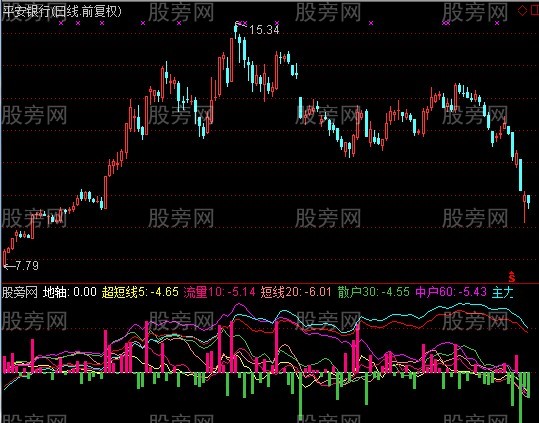Image resolution: width=539 pixels, height=423 pixels.
Task: Select the 散户30: -4.55 indicator label
Action: 374,292
